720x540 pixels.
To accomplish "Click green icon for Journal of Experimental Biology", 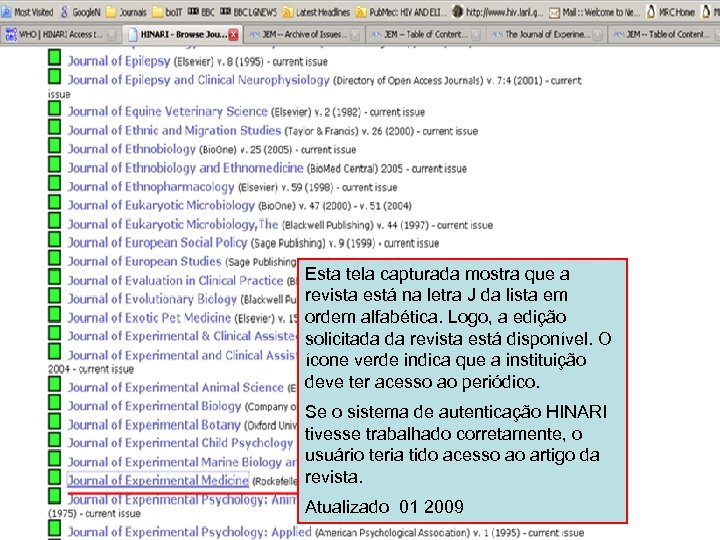I will [55, 402].
